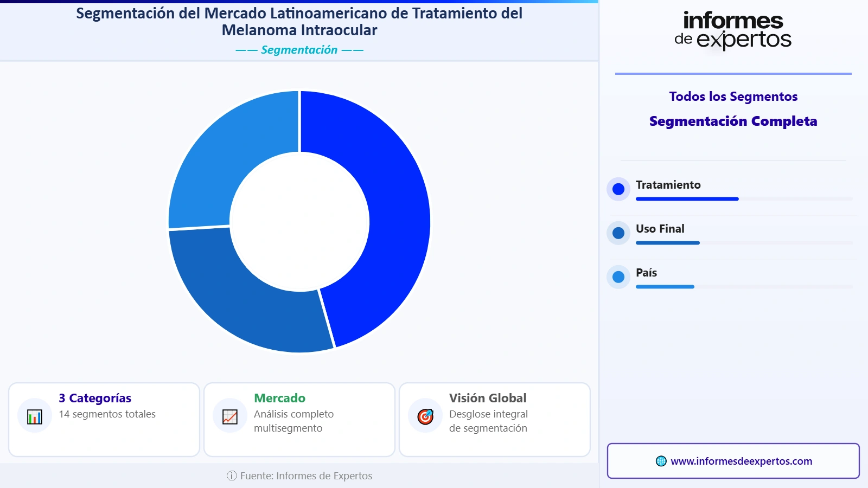Click the 'Desglose integral de segmentación' text
Screen dimensions: 868x488
click(488, 421)
